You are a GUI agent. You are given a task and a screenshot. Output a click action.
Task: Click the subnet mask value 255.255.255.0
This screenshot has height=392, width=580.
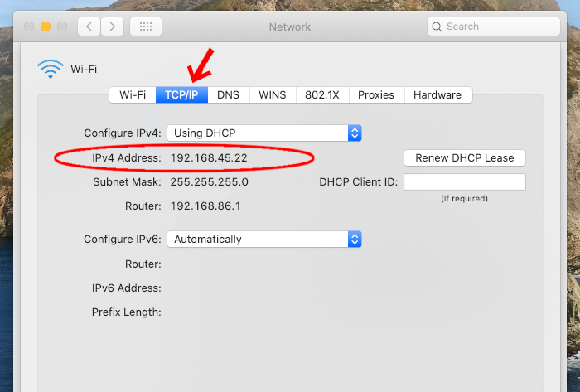click(210, 182)
